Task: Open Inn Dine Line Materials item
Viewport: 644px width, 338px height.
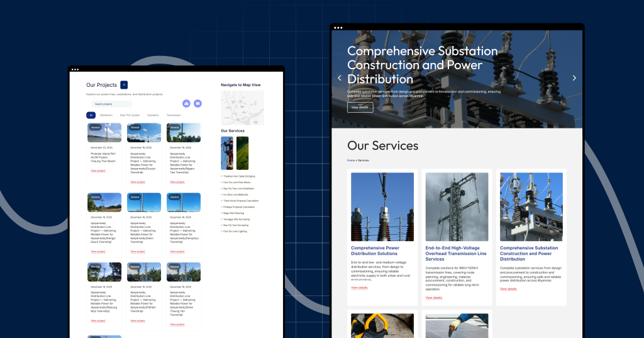Action: click(x=236, y=194)
